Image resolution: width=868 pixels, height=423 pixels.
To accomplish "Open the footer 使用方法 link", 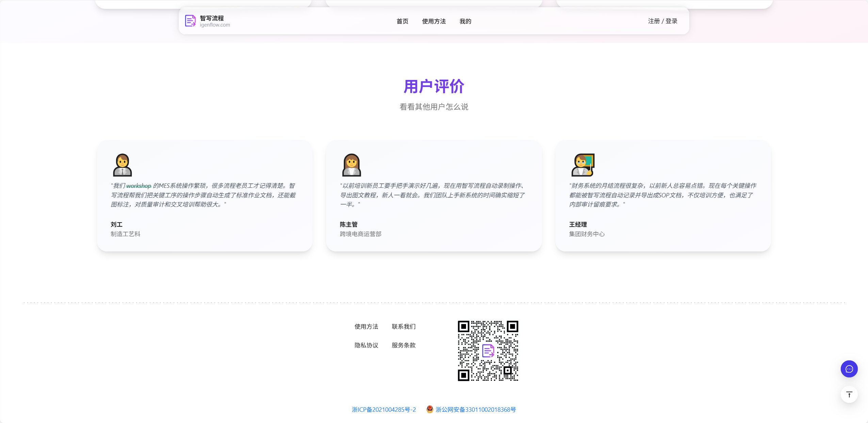I will pyautogui.click(x=366, y=326).
